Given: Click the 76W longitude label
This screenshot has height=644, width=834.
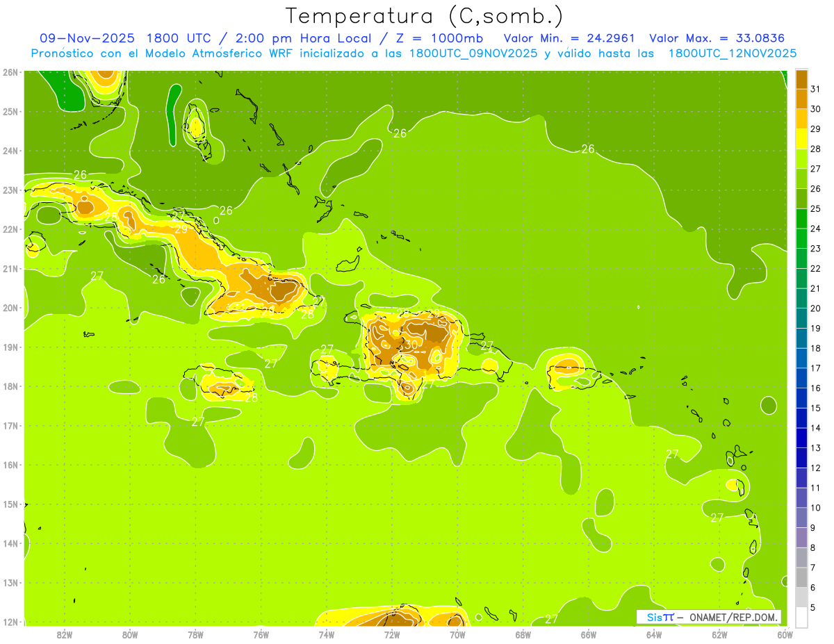Looking at the screenshot, I should 261,634.
